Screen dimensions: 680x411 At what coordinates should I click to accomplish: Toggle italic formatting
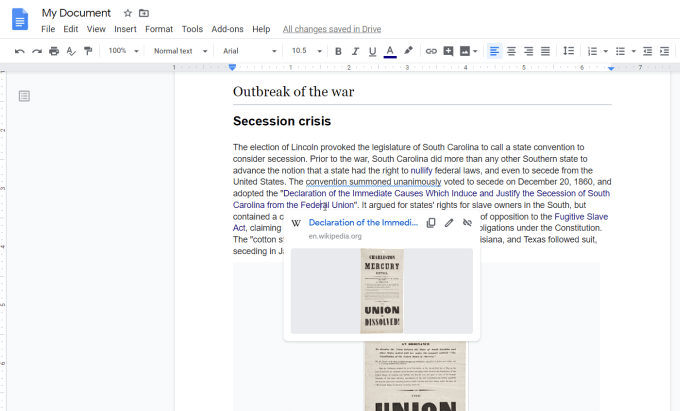[x=355, y=51]
